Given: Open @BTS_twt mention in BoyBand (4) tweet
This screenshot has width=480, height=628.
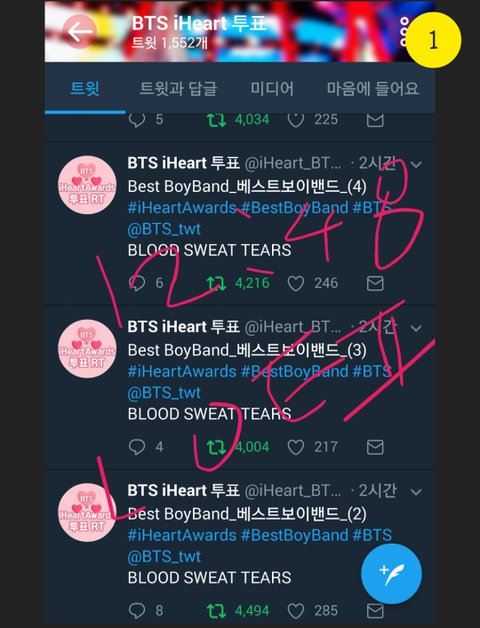Looking at the screenshot, I should (x=164, y=229).
